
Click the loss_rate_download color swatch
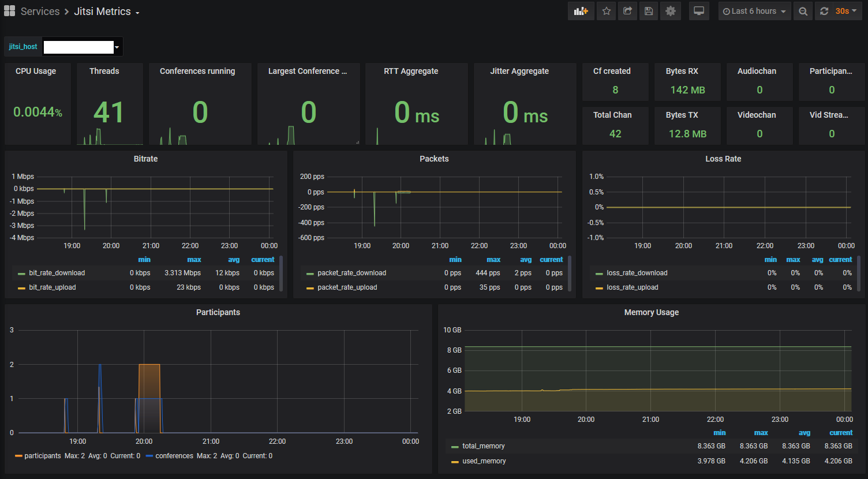(598, 274)
